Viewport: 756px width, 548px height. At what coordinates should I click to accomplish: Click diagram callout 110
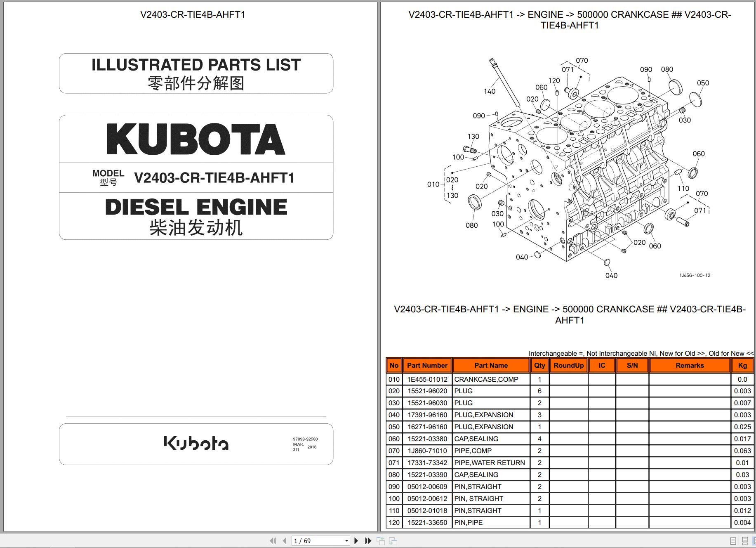pos(683,188)
